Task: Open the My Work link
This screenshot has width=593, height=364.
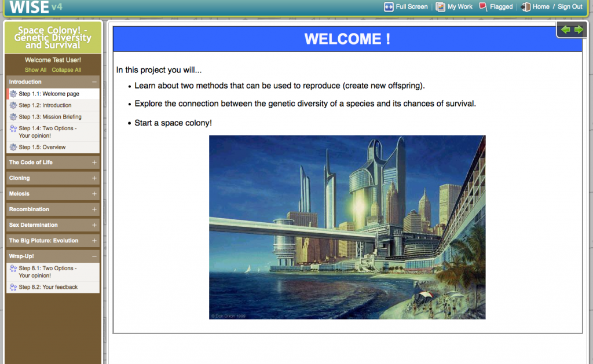Action: [460, 7]
